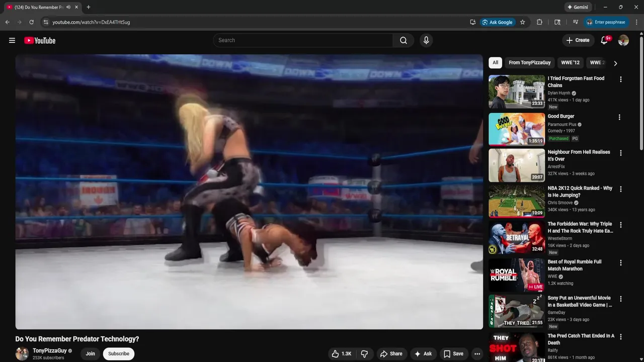
Task: Click channel name Dylan Huynh
Action: 559,93
